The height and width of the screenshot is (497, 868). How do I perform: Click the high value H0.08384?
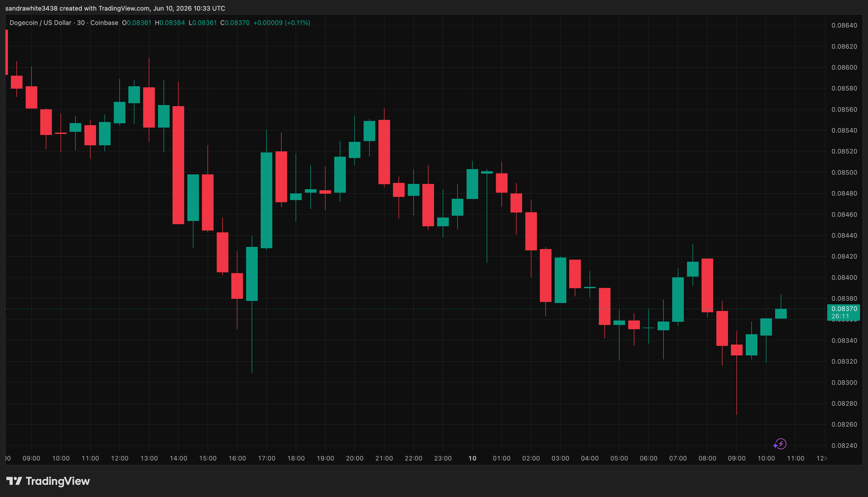tap(170, 23)
